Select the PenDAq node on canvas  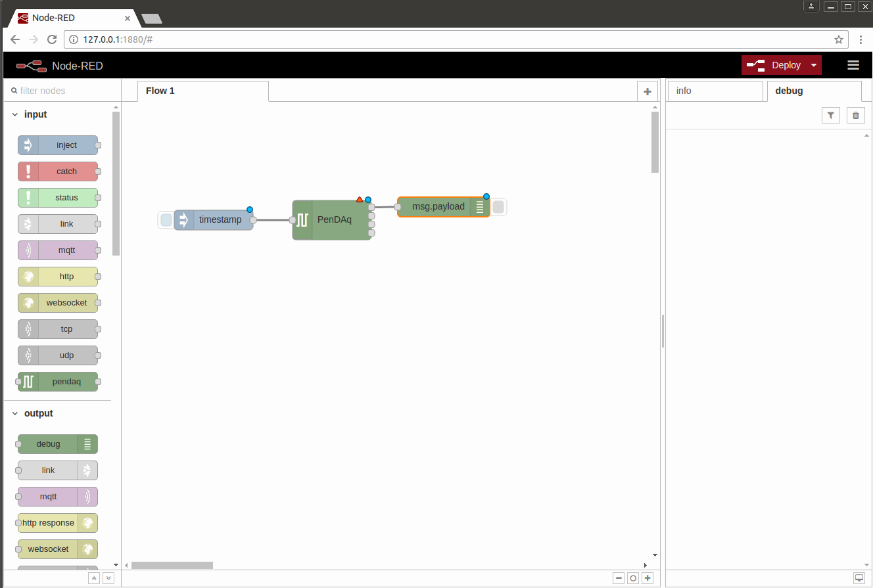click(x=332, y=220)
